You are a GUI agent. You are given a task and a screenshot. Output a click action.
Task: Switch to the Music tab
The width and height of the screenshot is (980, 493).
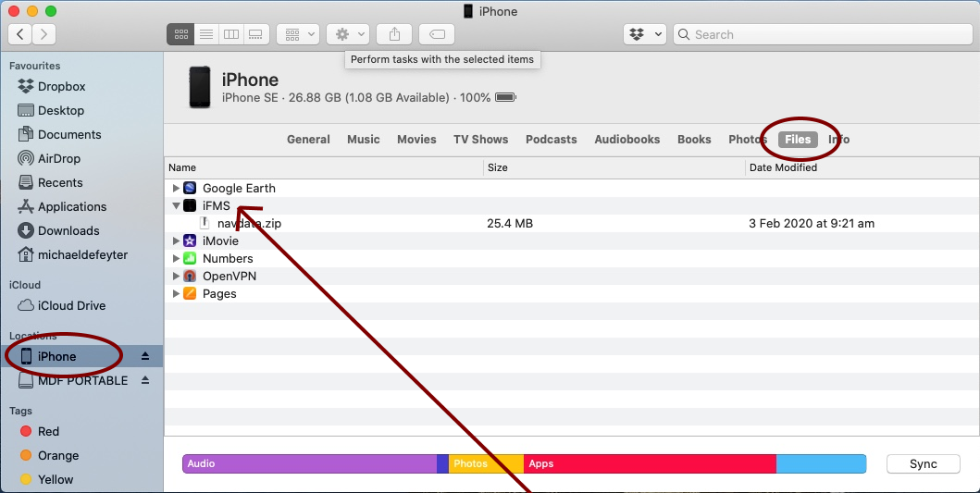tap(363, 140)
